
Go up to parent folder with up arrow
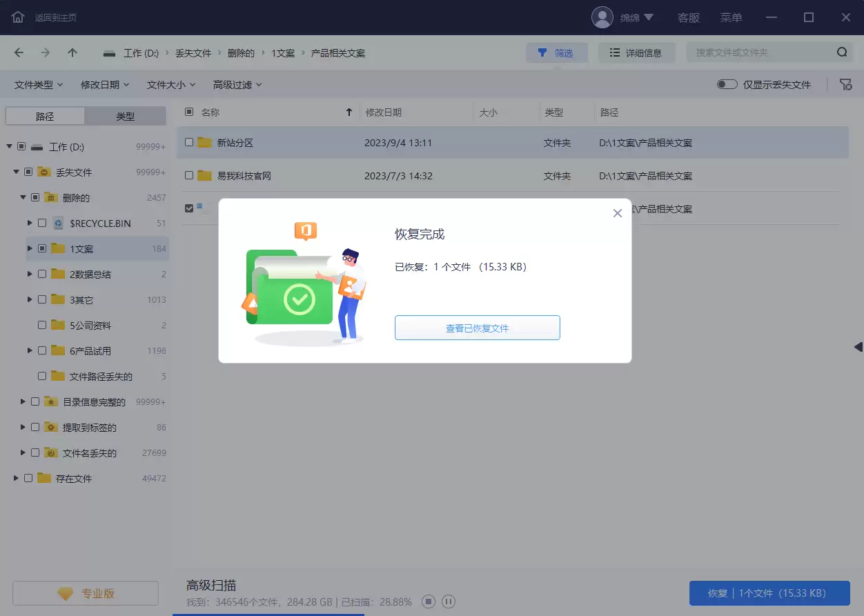pos(73,52)
